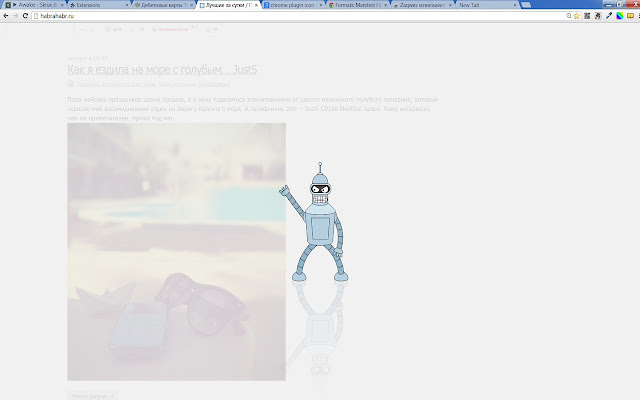The width and height of the screenshot is (640, 400).
Task: Switch to the Zargven screensaver tab
Action: tap(423, 5)
